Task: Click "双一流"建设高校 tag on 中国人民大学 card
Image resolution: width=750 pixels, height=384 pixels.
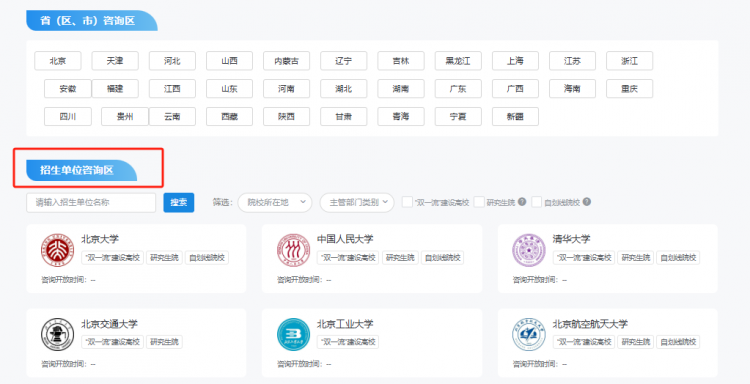Action: coord(348,257)
